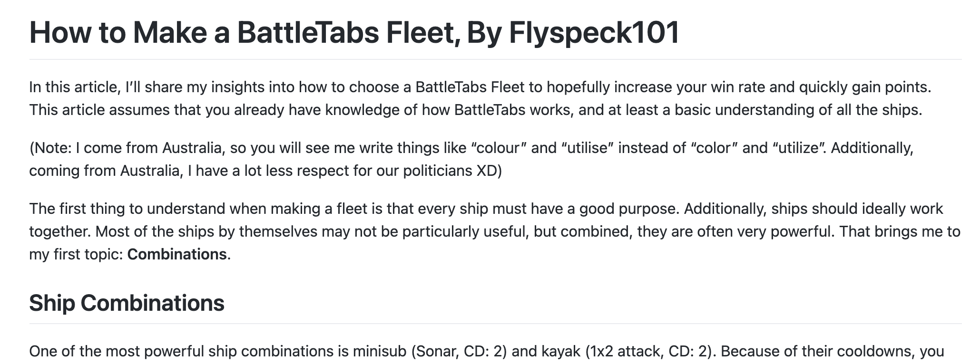Click the text "(Sonar, CD: 2)"
This screenshot has width=980, height=364.
pyautogui.click(x=458, y=351)
